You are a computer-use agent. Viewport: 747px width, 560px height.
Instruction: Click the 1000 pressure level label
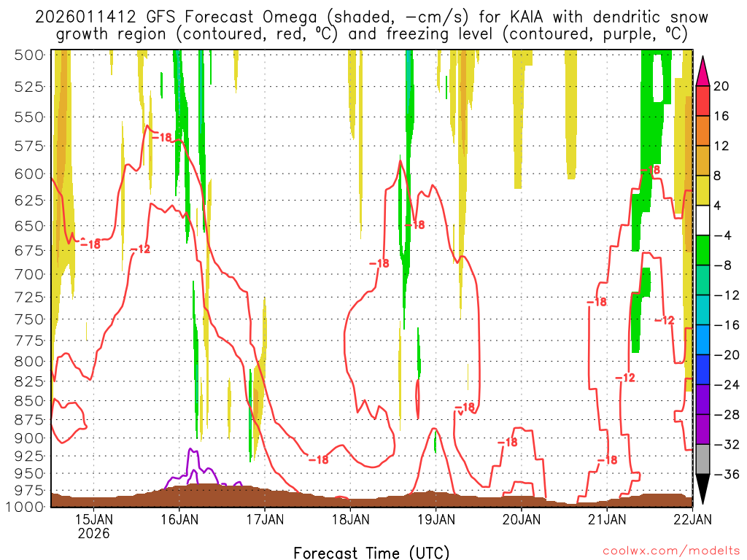26,507
